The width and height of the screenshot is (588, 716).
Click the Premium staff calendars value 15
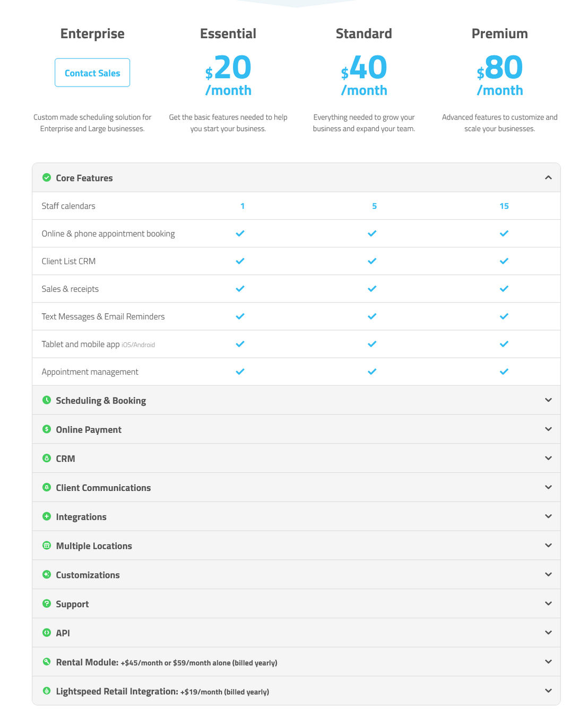pyautogui.click(x=504, y=206)
